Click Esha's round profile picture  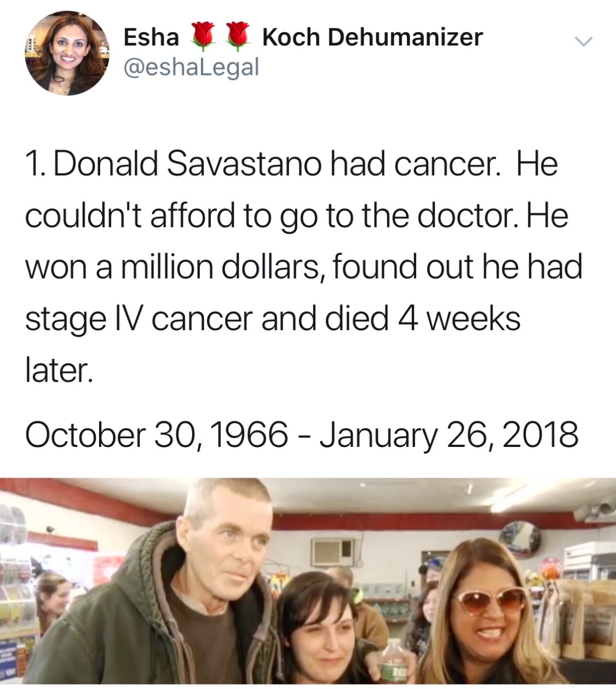(x=67, y=53)
